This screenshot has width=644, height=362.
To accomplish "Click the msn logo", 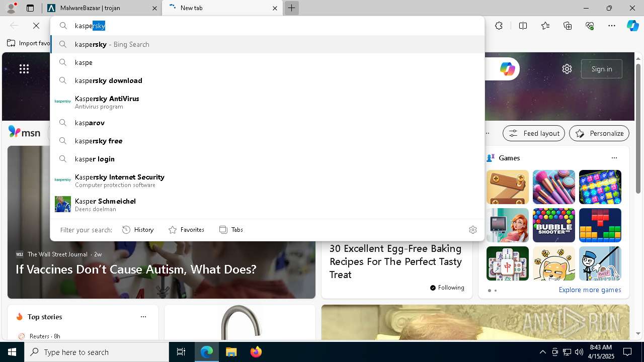I will point(24,132).
